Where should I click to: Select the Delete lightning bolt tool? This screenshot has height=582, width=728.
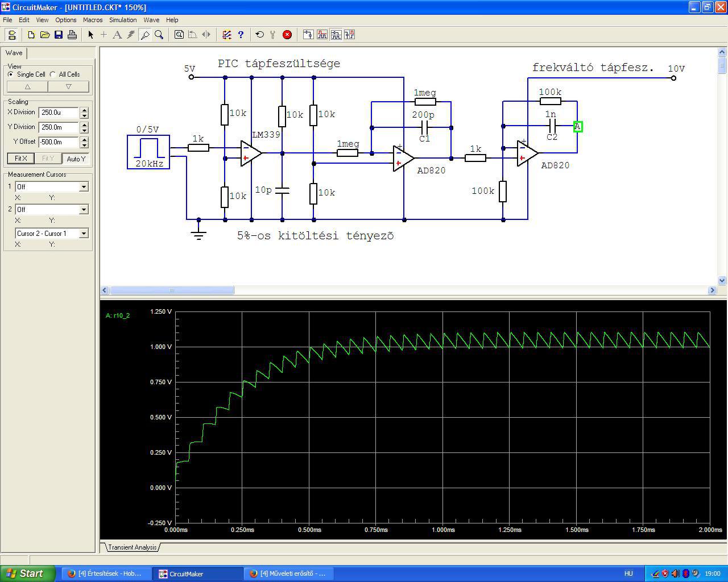[131, 35]
